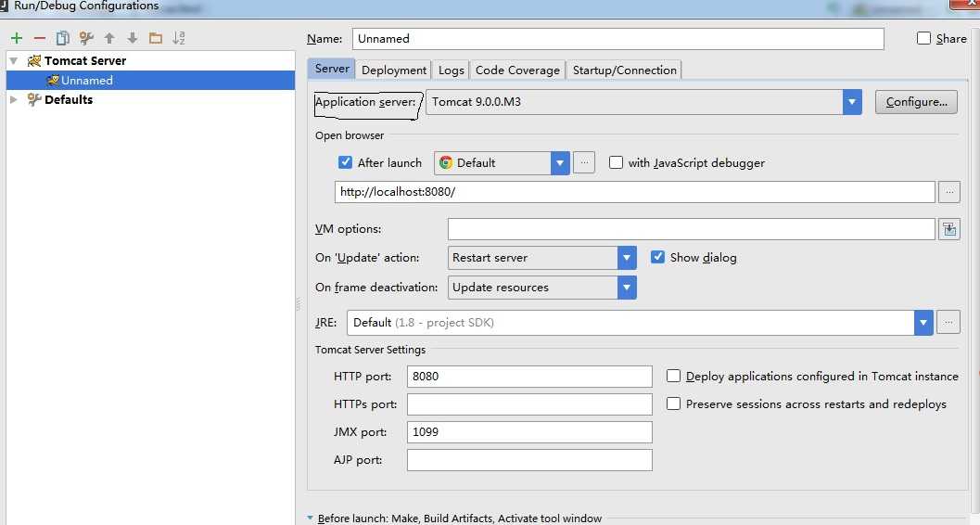Click the empty HTTPs port field
The image size is (980, 525).
pos(529,404)
